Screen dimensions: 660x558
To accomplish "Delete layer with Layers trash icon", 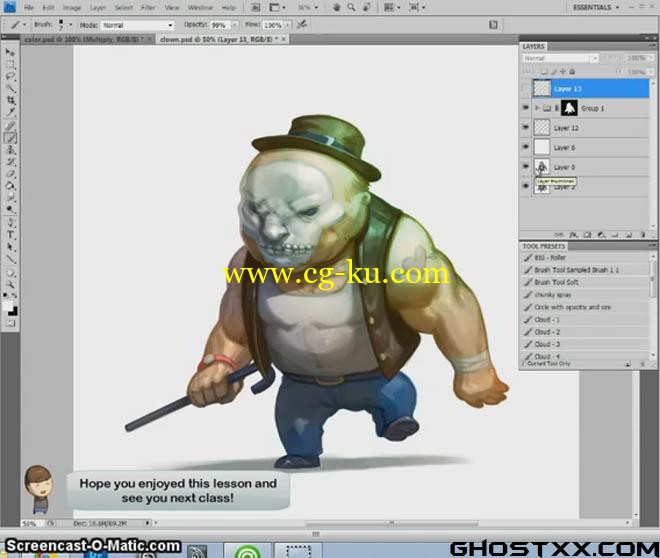I will (643, 235).
